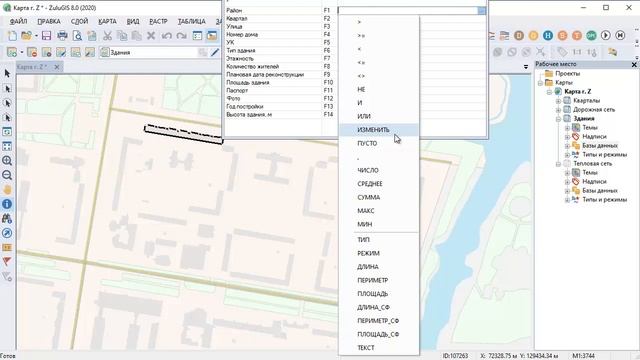Click the green circle toolbar icon
This screenshot has width=640, height=360.
pos(591,36)
